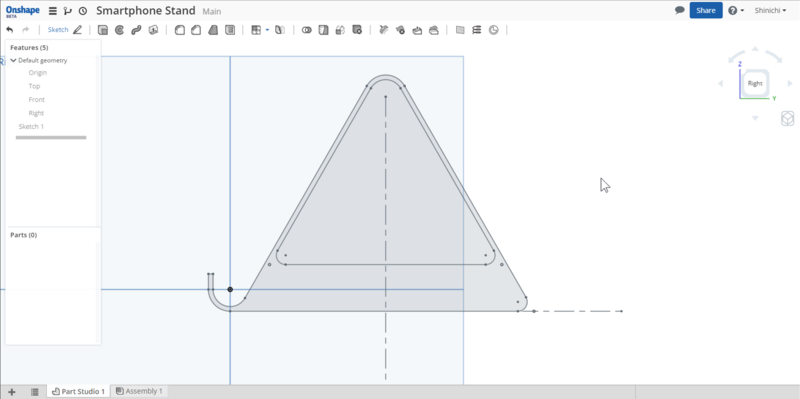
Task: Switch to Assembly 1 tab
Action: [139, 391]
